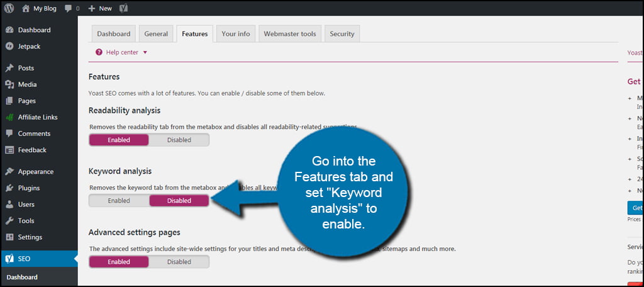Switch to the General tab
The image size is (644, 287).
click(156, 34)
